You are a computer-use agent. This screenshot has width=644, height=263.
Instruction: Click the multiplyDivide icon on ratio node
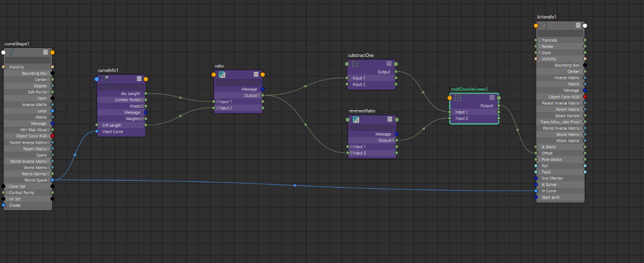[x=222, y=74]
